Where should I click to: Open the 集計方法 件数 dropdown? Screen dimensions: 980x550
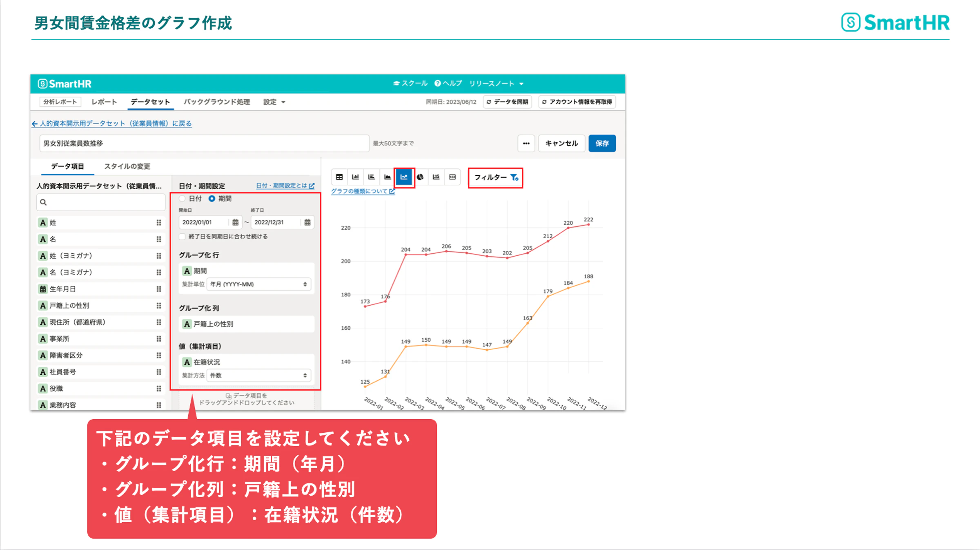258,375
